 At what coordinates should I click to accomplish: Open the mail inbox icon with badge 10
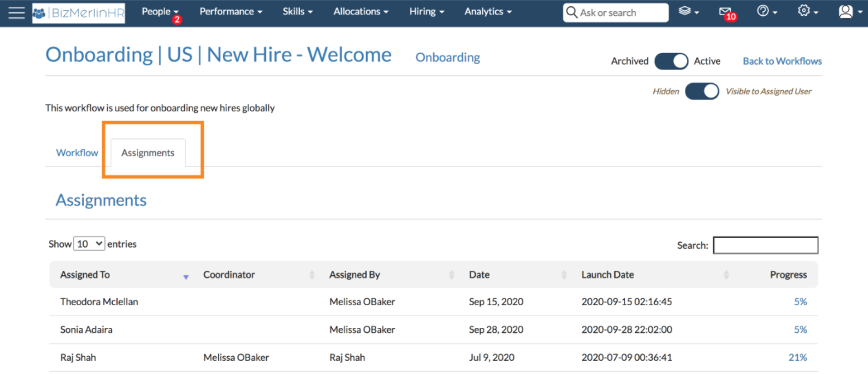(726, 12)
